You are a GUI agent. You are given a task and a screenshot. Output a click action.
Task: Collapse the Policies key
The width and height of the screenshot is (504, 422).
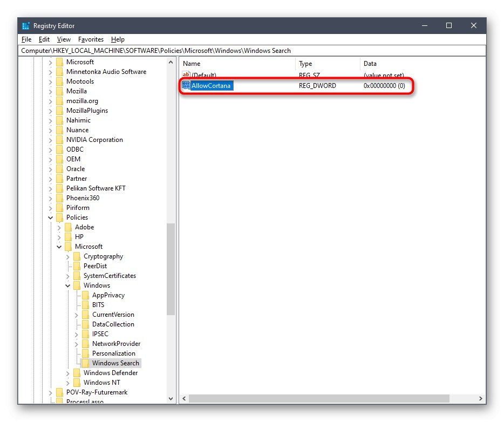[x=51, y=217]
